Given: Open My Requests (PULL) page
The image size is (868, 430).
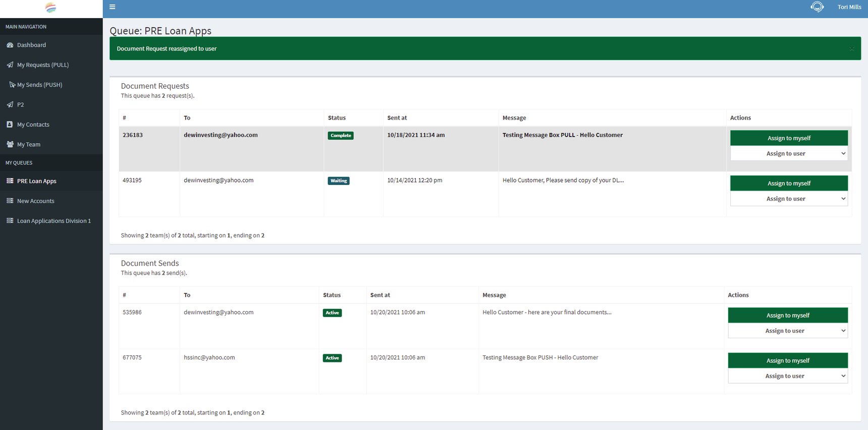Looking at the screenshot, I should pyautogui.click(x=43, y=65).
